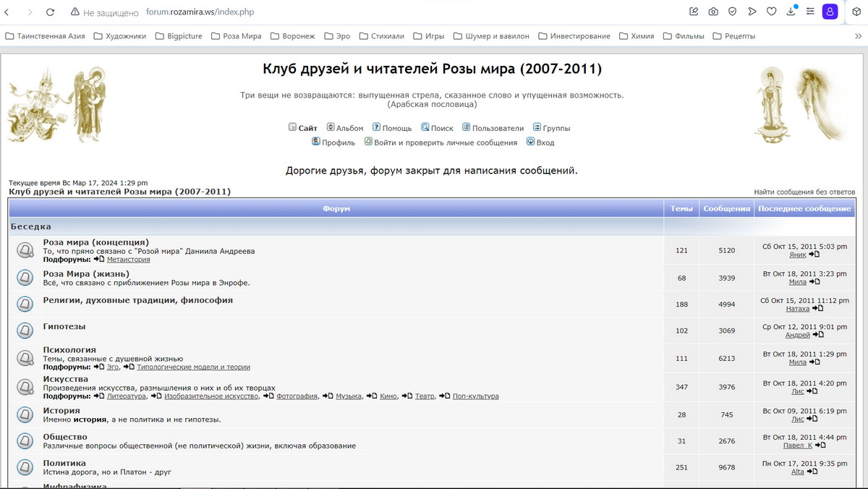Open the Роза Мира bookmarks folder
The image size is (868, 489).
[237, 36]
